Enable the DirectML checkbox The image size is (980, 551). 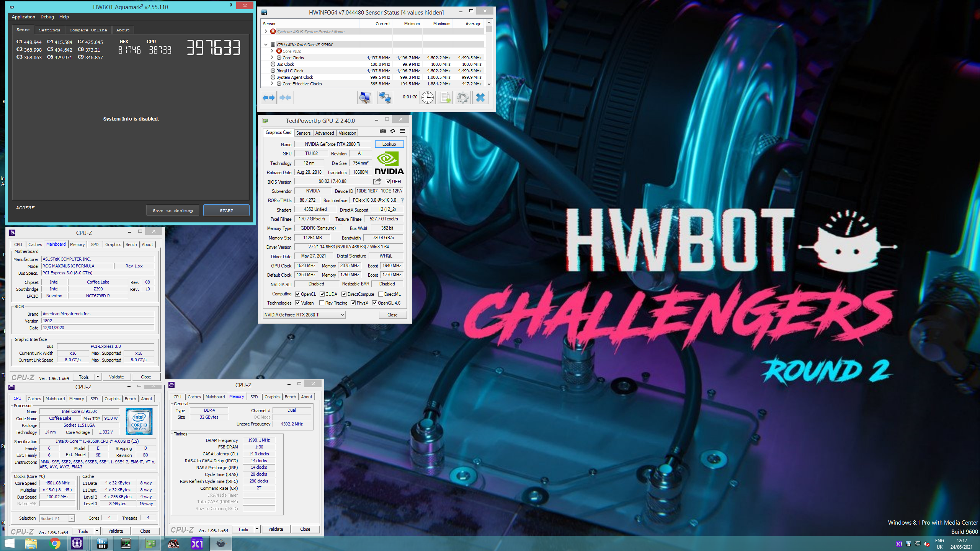381,294
